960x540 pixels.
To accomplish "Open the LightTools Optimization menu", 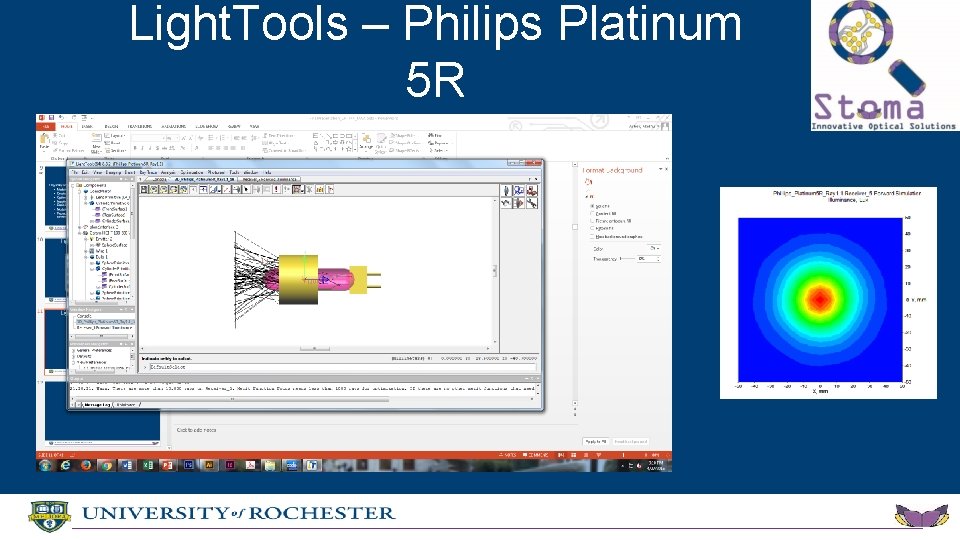I will 192,173.
